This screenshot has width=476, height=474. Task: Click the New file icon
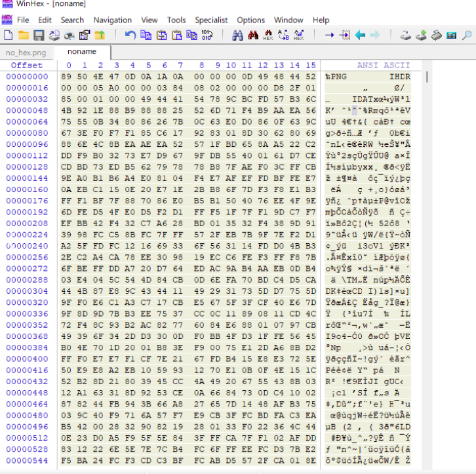pos(9,35)
